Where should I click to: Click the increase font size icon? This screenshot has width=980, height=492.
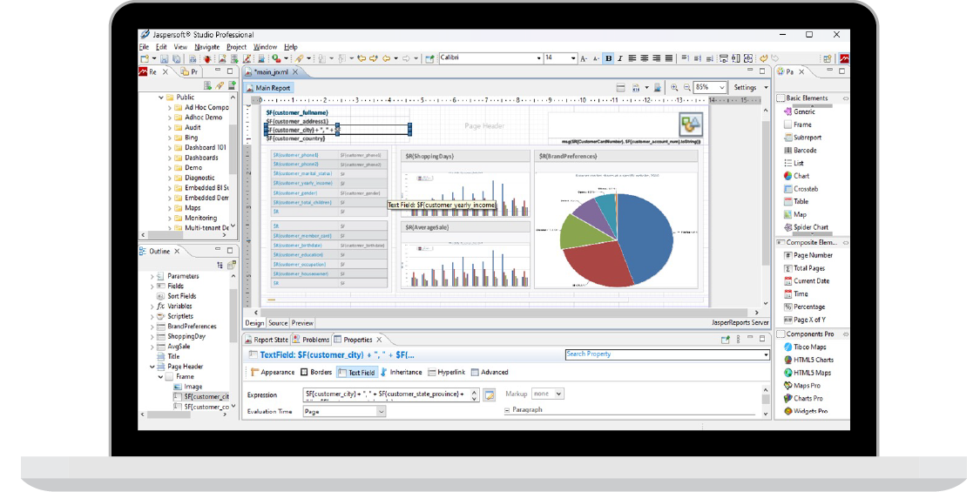(x=583, y=58)
